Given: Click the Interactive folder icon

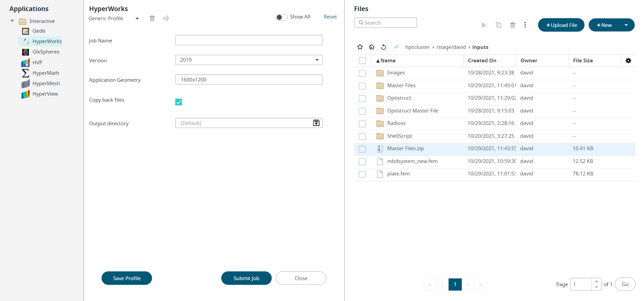Looking at the screenshot, I should (23, 21).
